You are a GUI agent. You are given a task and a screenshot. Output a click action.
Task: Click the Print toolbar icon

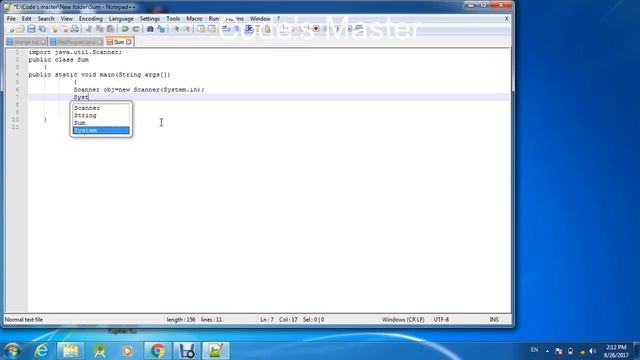pos(75,29)
